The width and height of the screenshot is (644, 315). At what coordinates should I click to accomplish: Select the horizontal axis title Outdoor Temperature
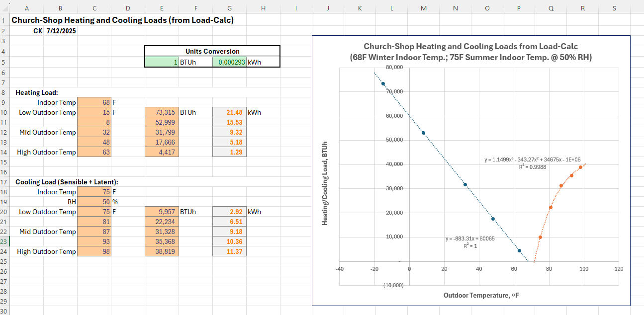pos(481,295)
